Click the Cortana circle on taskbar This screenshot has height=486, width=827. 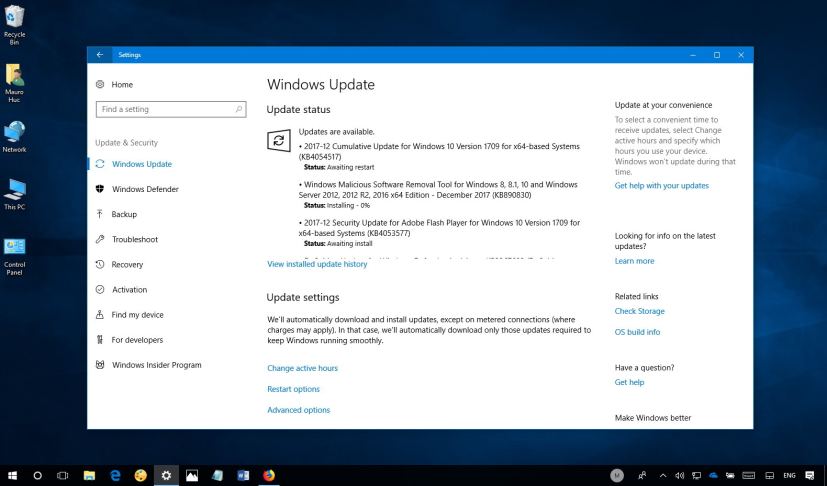[x=37, y=475]
